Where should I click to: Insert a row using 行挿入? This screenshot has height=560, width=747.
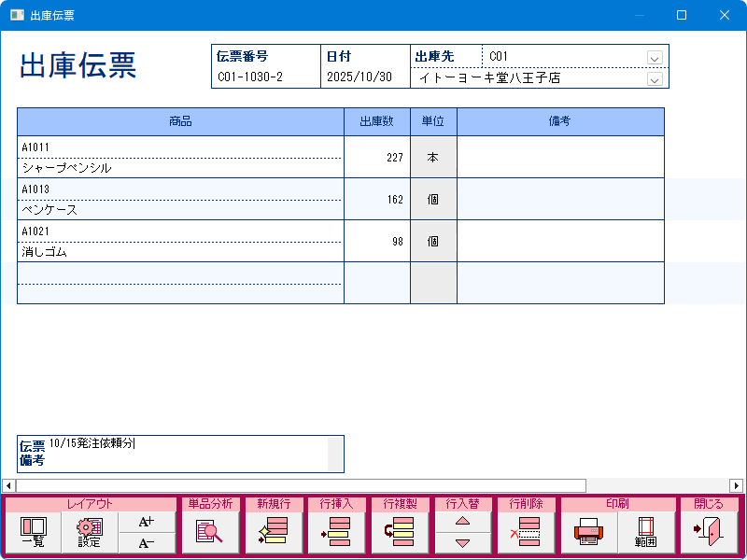pyautogui.click(x=336, y=533)
